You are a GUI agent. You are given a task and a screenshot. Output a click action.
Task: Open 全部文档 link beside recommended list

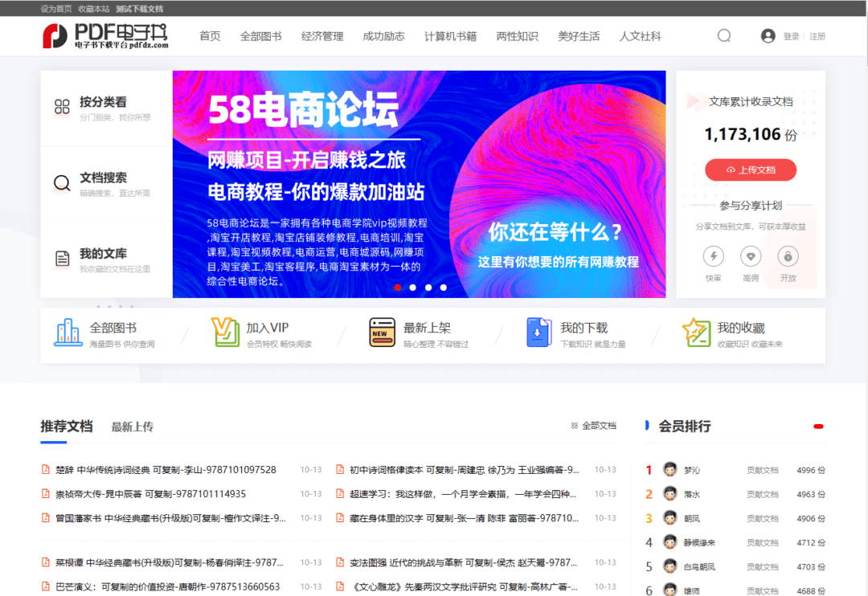(x=594, y=426)
